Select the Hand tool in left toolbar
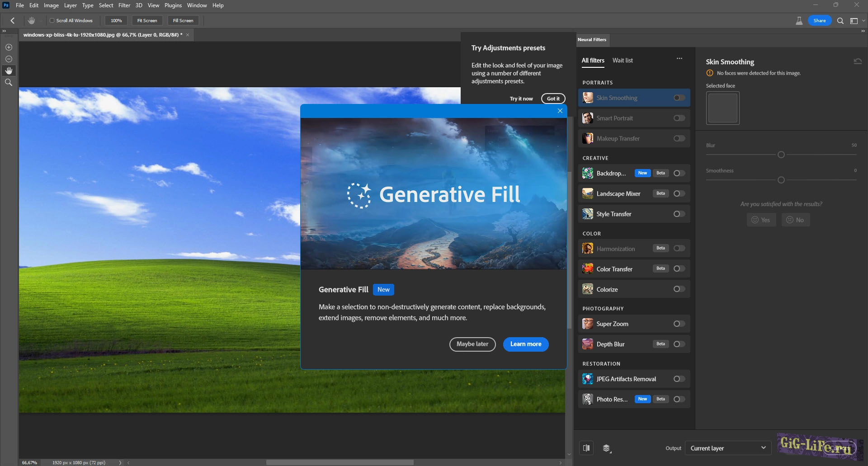868x466 pixels. (9, 71)
